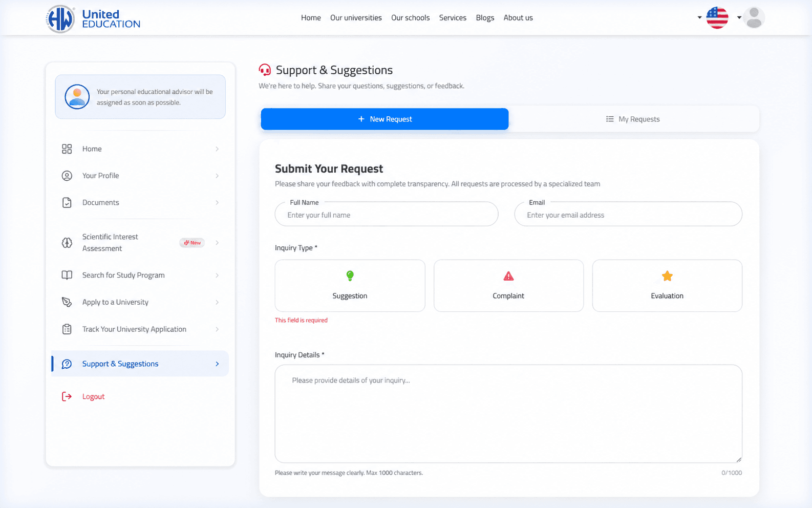Choose the Evaluation inquiry type card
Screen dimensions: 812x508
point(667,286)
